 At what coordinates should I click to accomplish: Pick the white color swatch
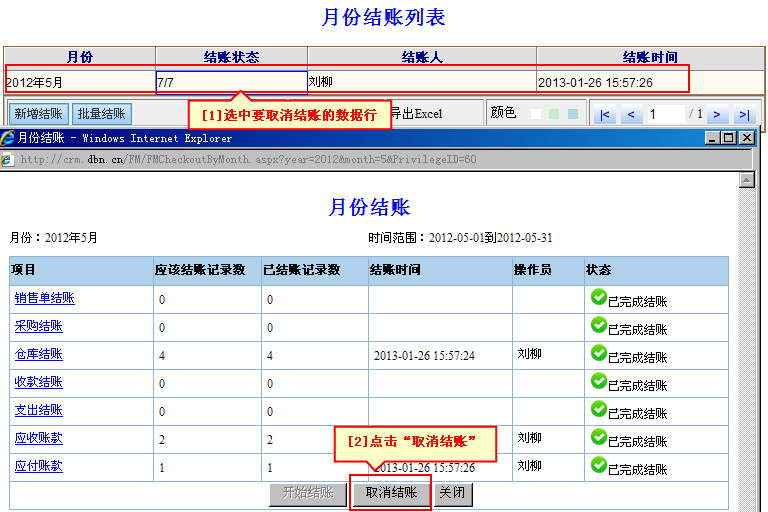tap(535, 114)
